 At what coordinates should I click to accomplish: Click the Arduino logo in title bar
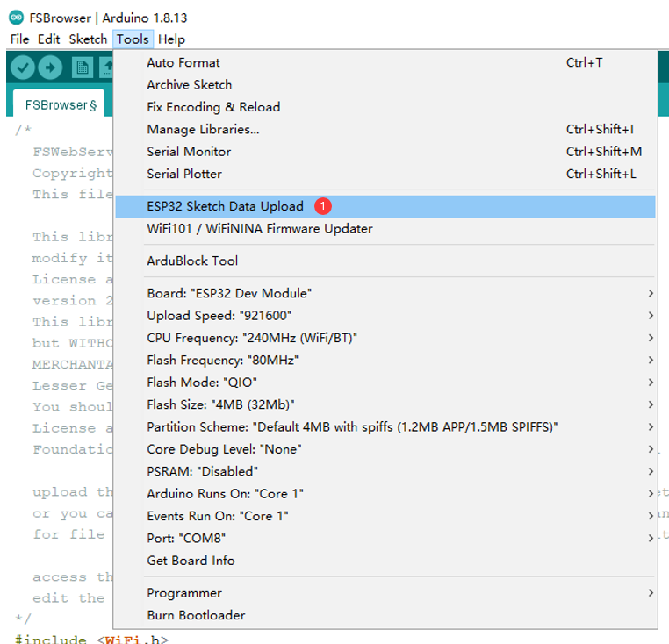(16, 18)
